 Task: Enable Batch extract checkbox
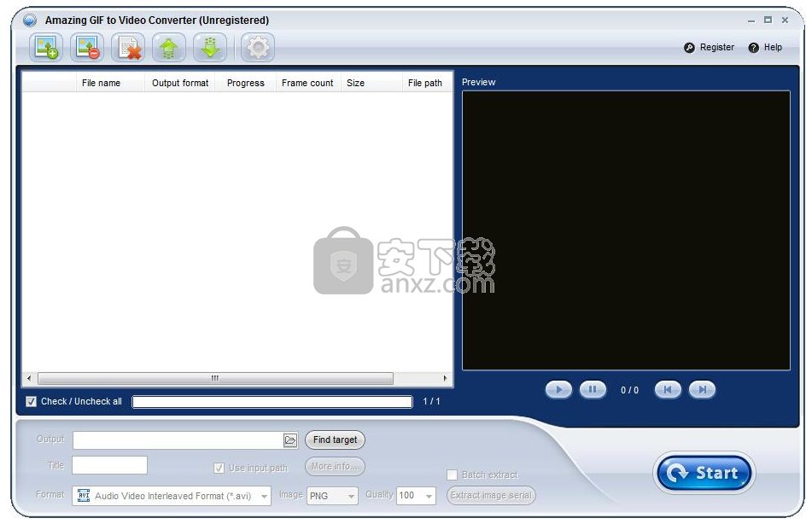tap(452, 475)
